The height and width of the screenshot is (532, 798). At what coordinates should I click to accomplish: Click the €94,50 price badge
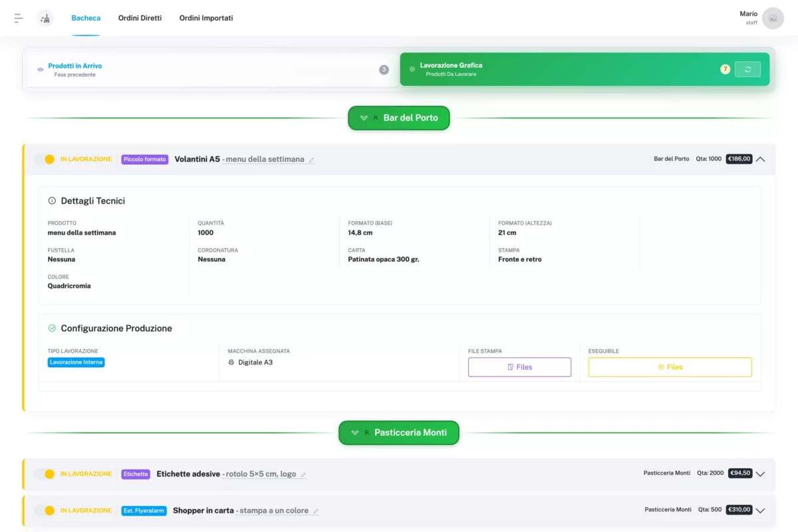(741, 473)
